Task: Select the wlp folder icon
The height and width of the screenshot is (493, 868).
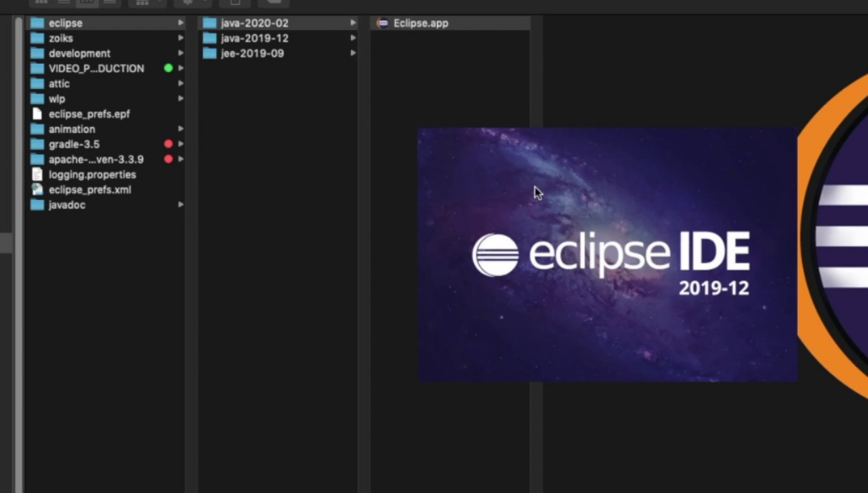Action: [x=37, y=99]
